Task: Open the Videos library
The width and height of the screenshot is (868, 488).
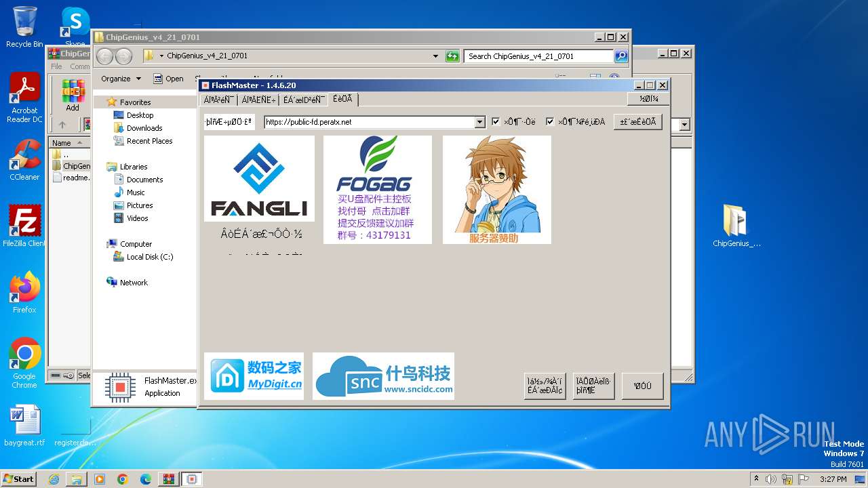Action: point(137,218)
